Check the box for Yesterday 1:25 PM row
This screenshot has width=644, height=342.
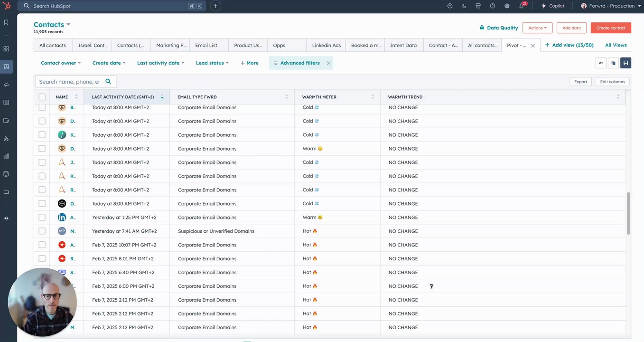click(x=42, y=217)
